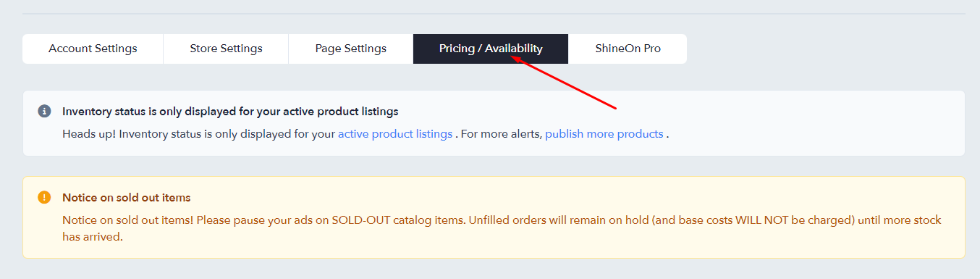Open the publish more products link

[604, 134]
